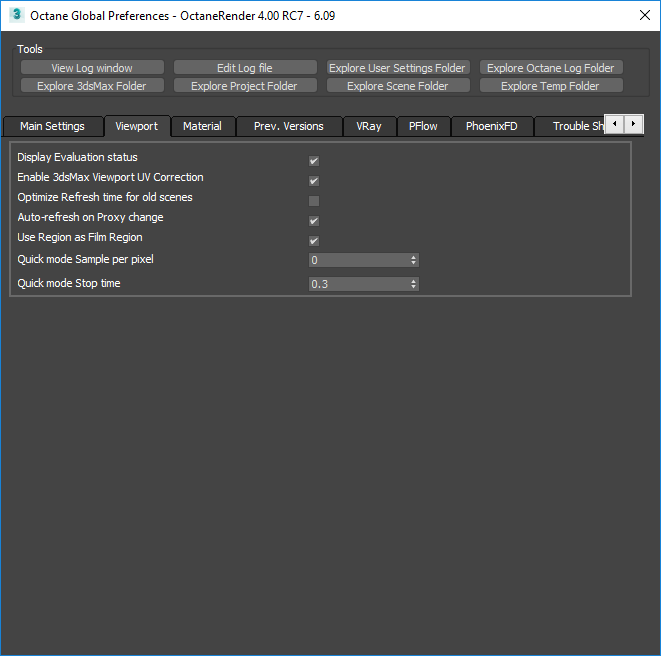This screenshot has width=661, height=656.
Task: Click Explore Scene Folder button
Action: [x=398, y=86]
